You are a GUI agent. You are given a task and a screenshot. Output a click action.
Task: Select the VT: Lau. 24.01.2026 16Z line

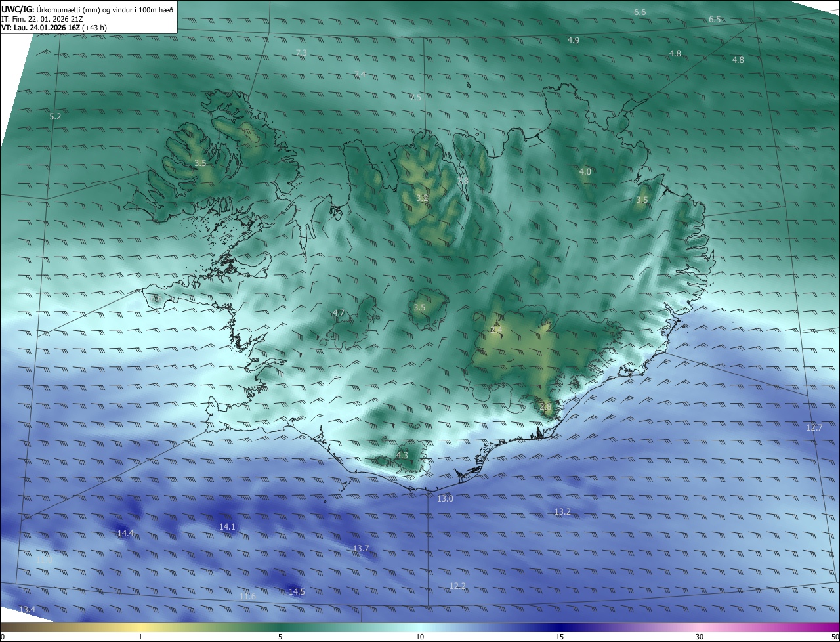point(54,28)
